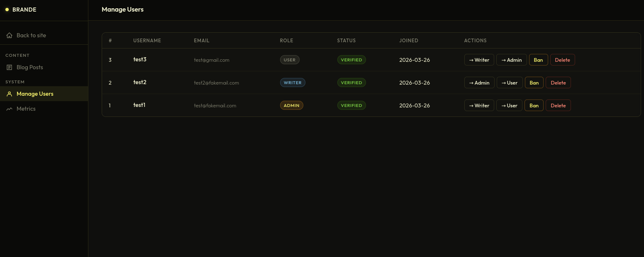Demote test1 to User
This screenshot has height=257, width=644.
tap(509, 105)
